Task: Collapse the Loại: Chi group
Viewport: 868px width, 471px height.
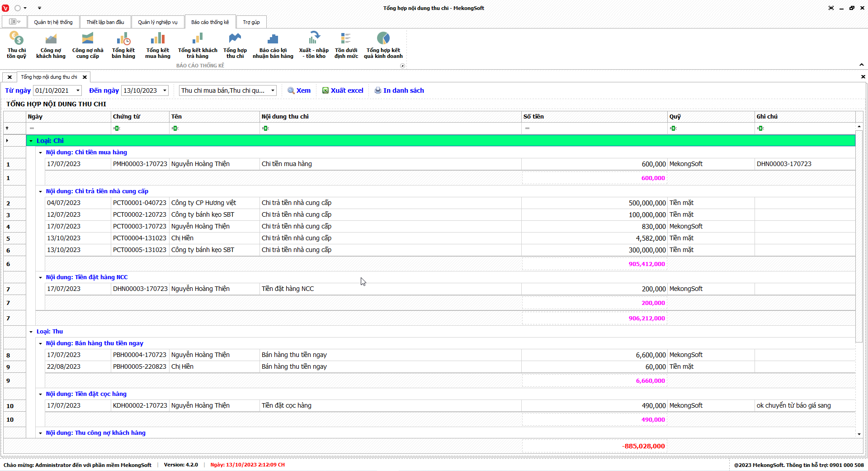Action: coord(31,141)
